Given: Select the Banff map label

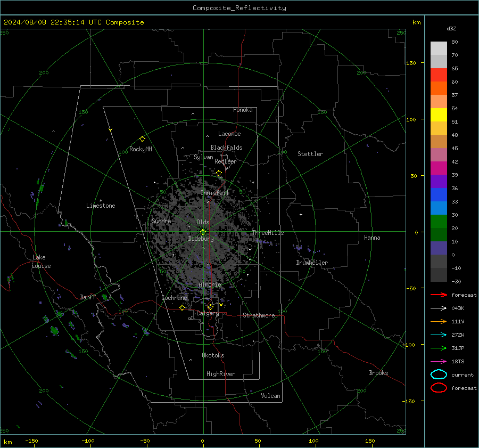Looking at the screenshot, I should click(x=88, y=297).
